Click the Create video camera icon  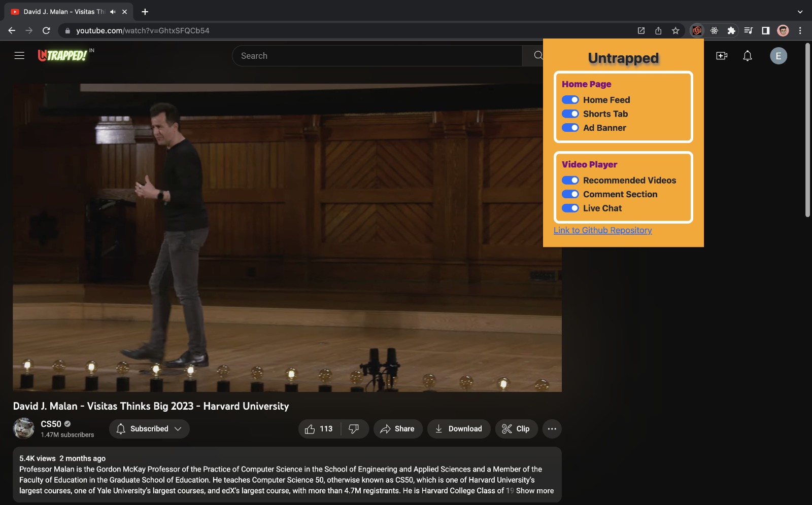pos(722,56)
